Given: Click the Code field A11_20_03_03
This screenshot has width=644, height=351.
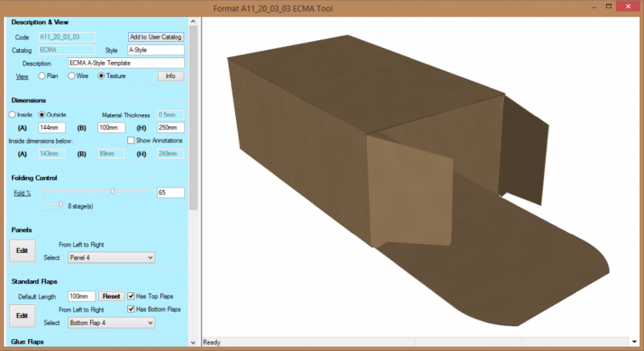Looking at the screenshot, I should pyautogui.click(x=67, y=37).
